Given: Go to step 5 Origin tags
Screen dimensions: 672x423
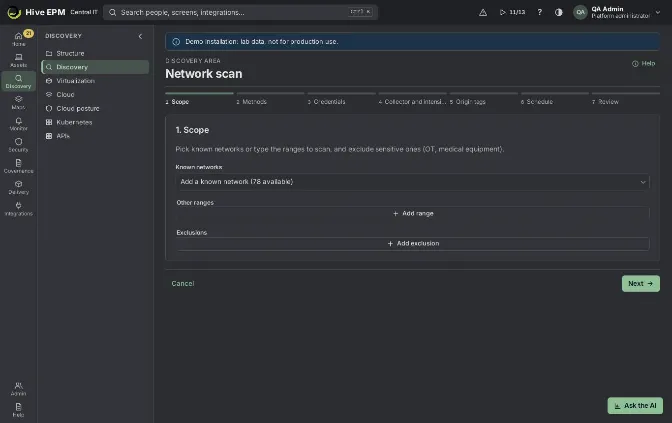Looking at the screenshot, I should (483, 99).
